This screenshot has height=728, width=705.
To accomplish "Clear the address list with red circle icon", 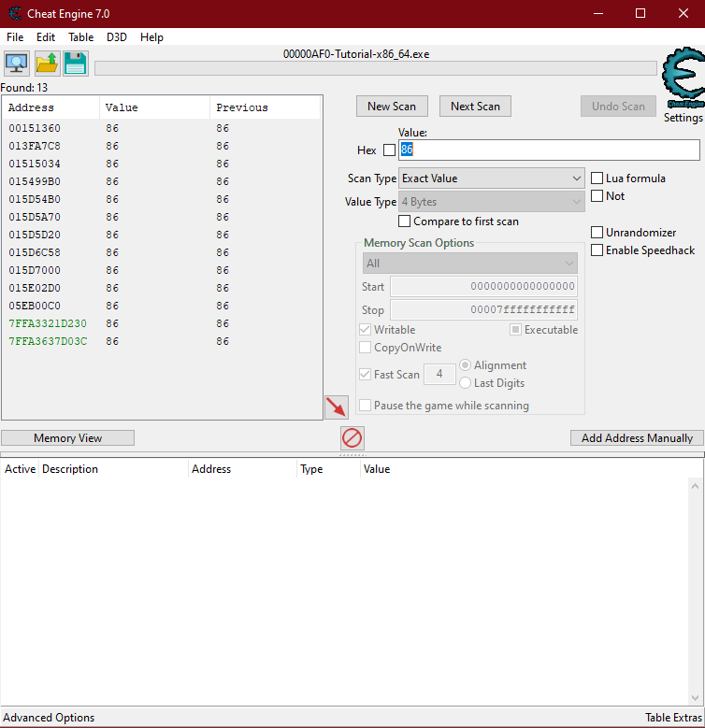I will (352, 437).
